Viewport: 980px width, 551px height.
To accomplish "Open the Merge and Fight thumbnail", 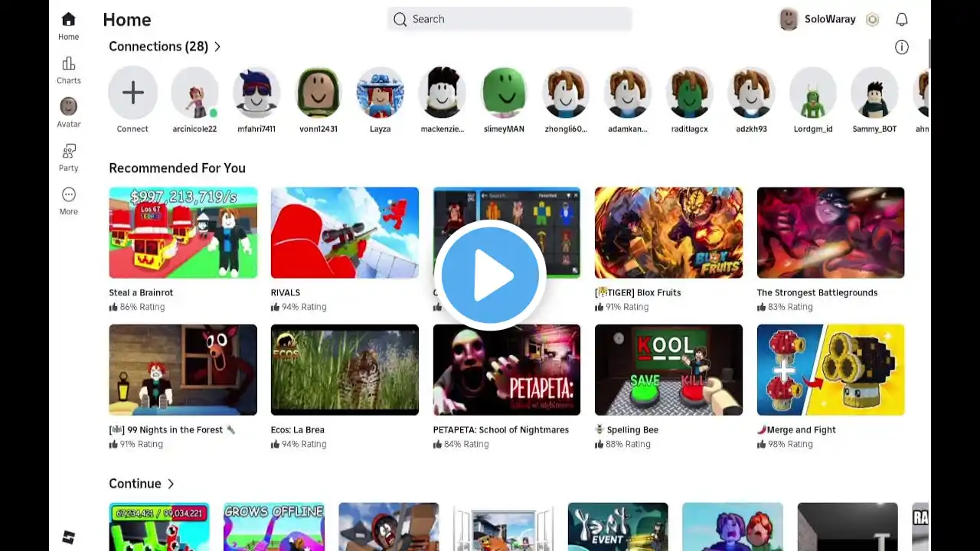I will [x=831, y=370].
